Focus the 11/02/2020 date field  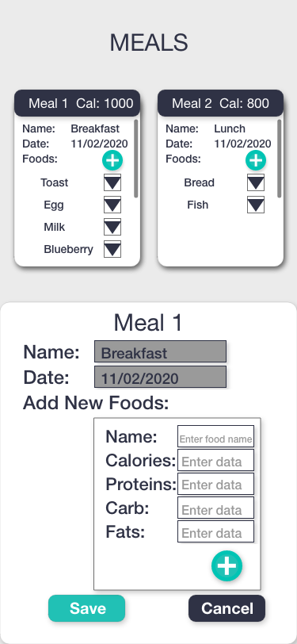(161, 377)
